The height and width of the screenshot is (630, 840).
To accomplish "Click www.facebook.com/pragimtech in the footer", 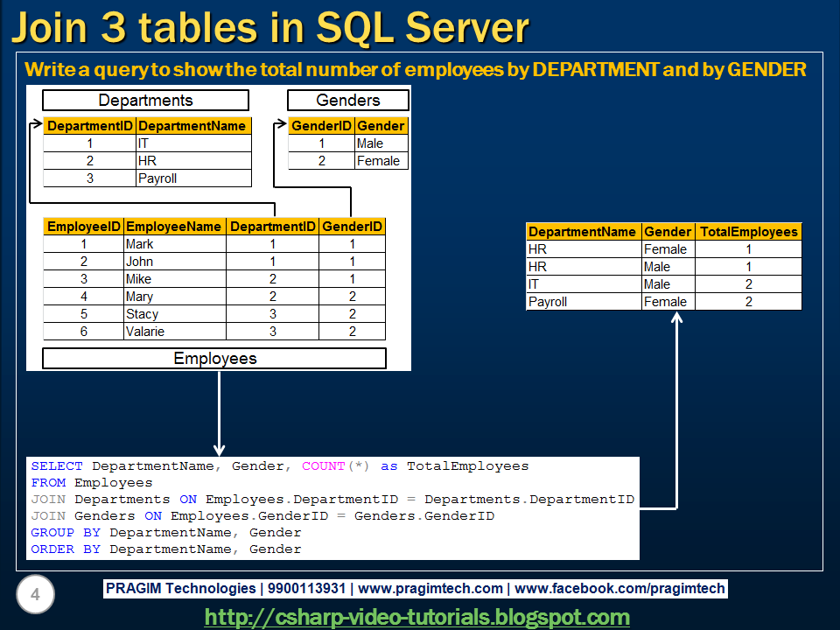I will 619,589.
